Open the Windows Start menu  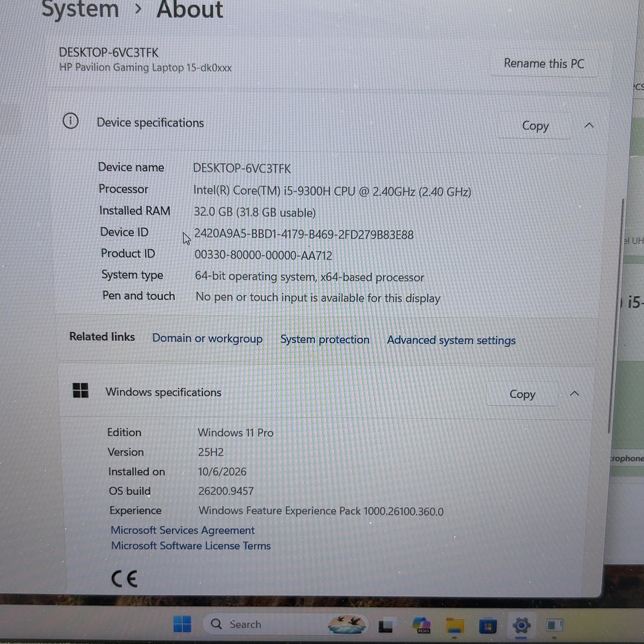point(182,624)
